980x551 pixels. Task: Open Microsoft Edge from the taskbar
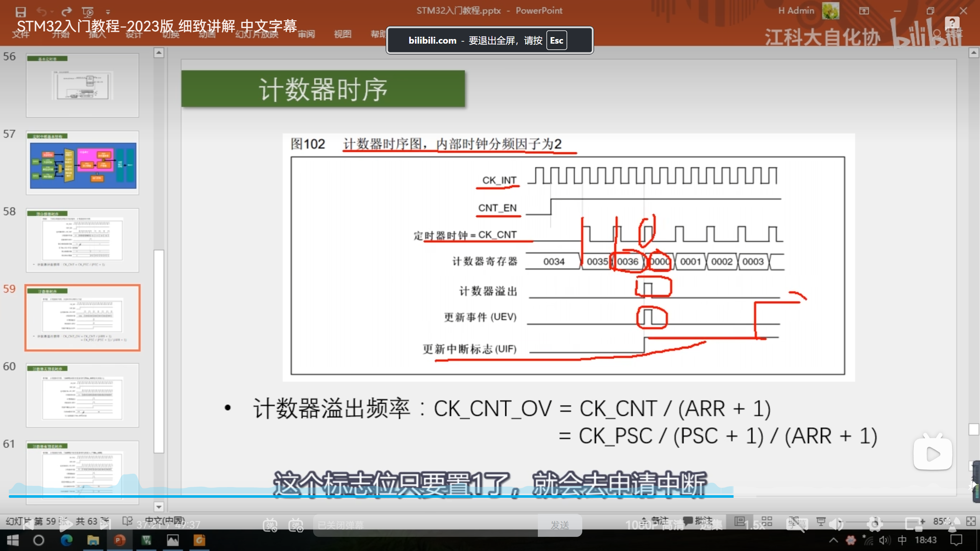[x=66, y=540]
